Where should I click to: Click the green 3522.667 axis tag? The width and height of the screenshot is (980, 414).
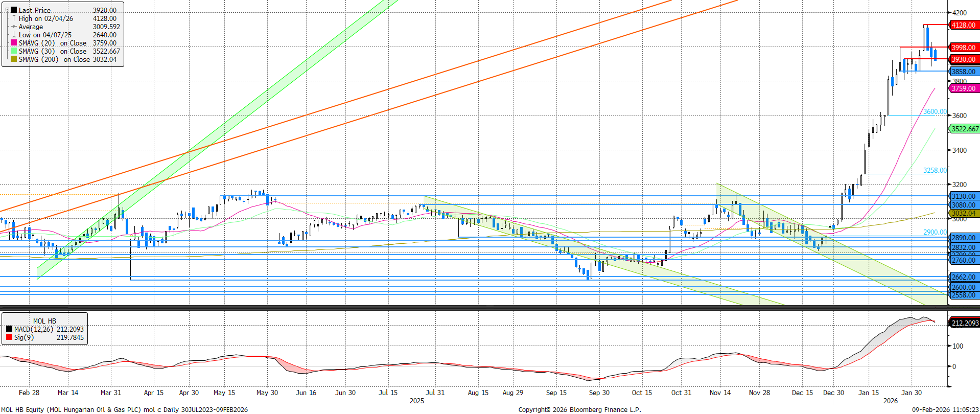pyautogui.click(x=965, y=129)
